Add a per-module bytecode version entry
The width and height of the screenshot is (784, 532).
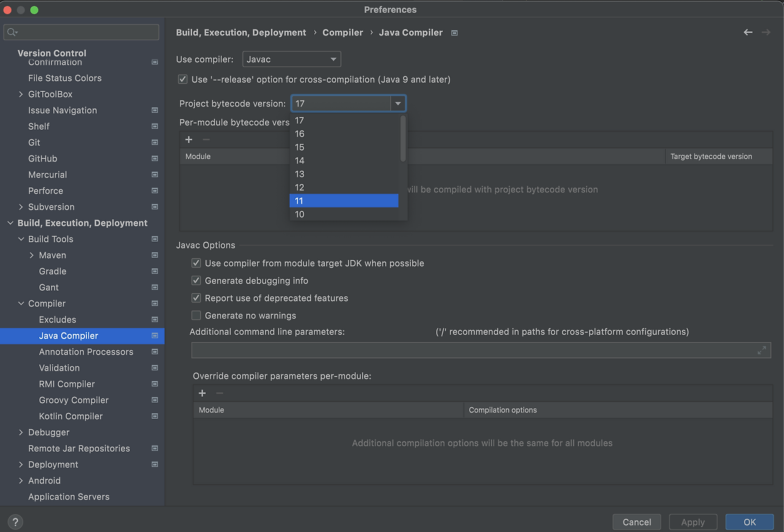189,140
